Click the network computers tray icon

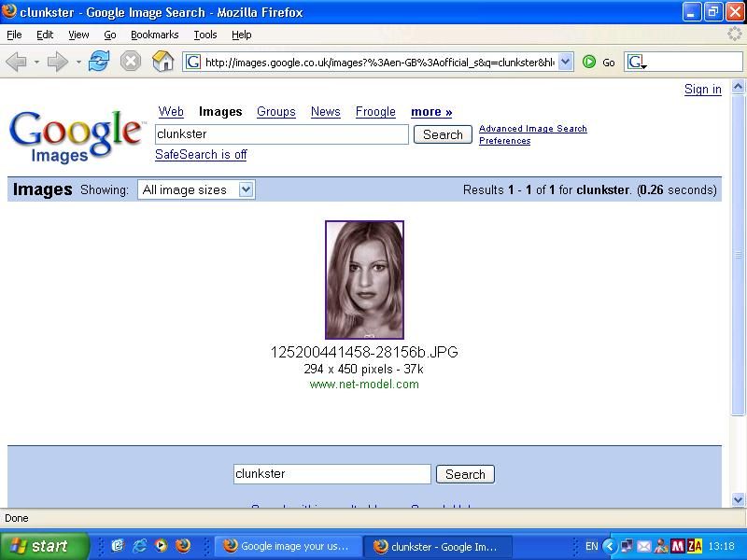tap(627, 546)
